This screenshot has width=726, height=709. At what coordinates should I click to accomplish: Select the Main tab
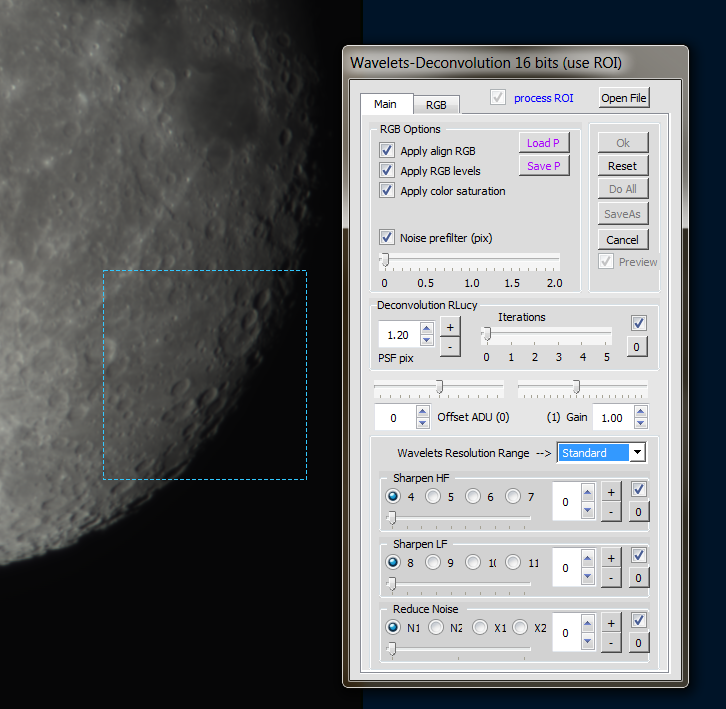click(x=386, y=104)
